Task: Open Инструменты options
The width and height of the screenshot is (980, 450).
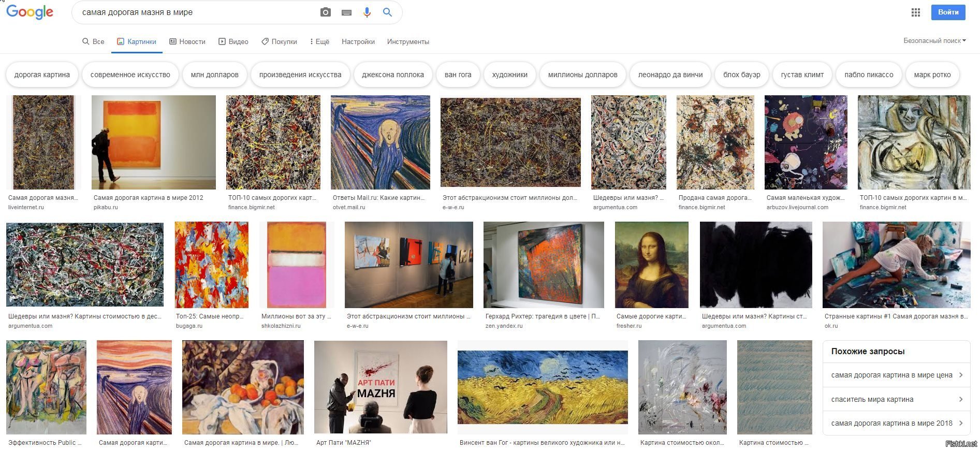Action: [x=408, y=41]
